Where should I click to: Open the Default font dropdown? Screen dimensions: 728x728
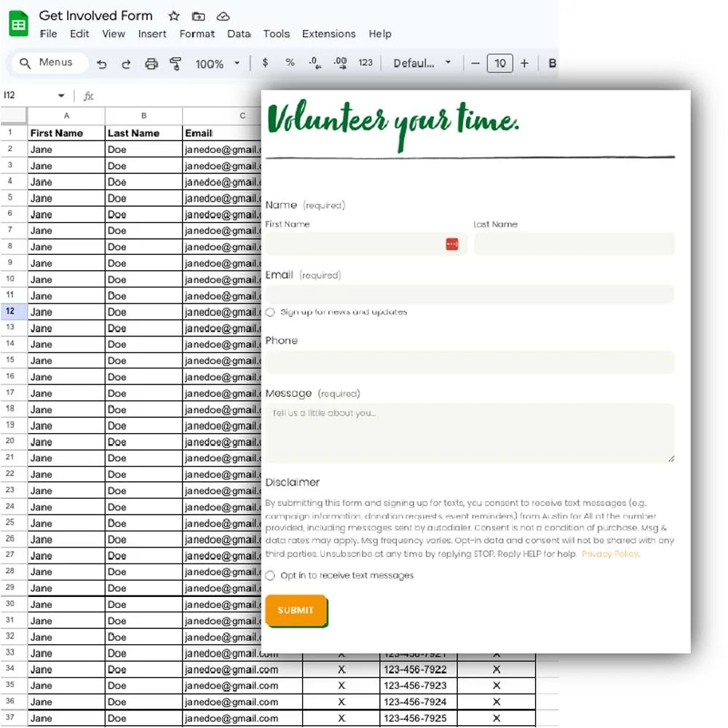(422, 63)
